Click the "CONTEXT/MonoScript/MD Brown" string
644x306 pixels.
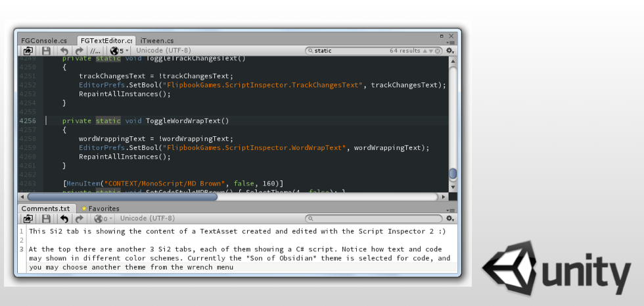click(165, 184)
